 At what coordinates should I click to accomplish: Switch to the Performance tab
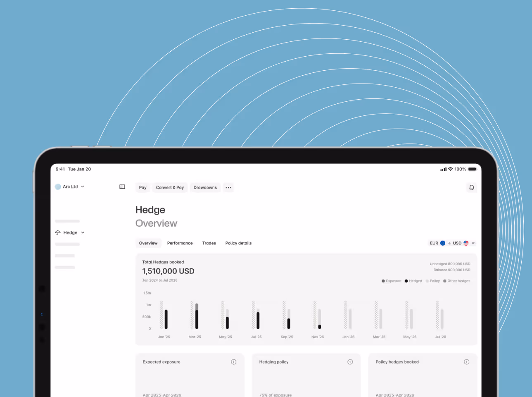pos(180,243)
